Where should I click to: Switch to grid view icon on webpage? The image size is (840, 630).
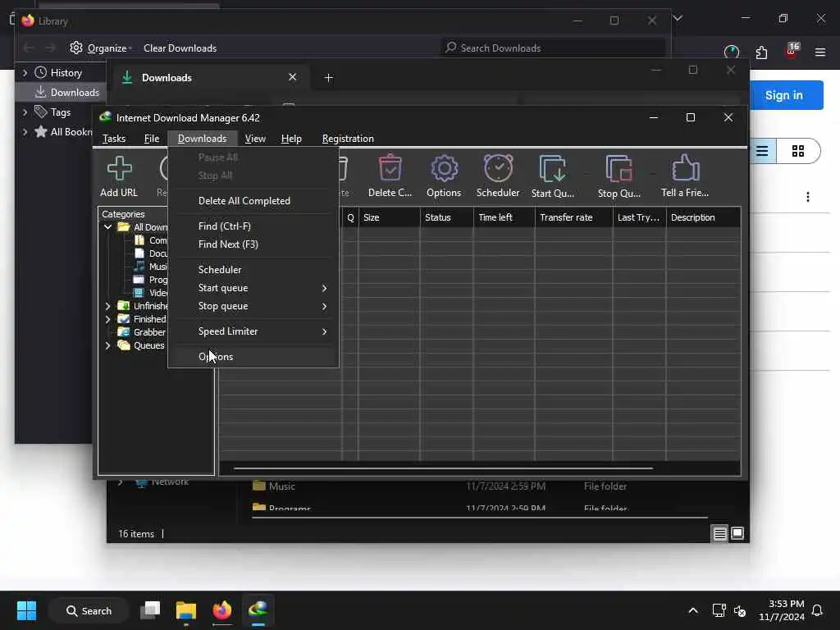click(798, 151)
